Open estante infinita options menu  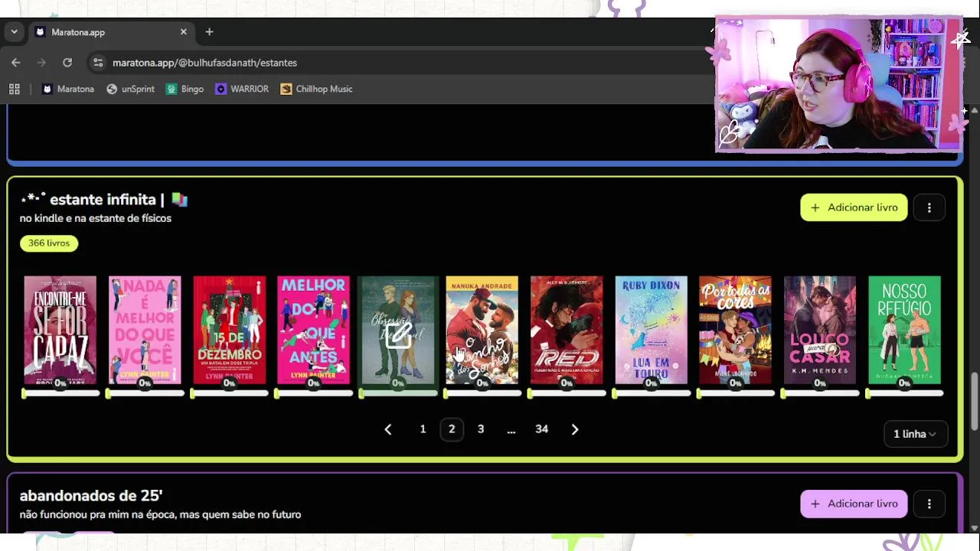point(929,207)
